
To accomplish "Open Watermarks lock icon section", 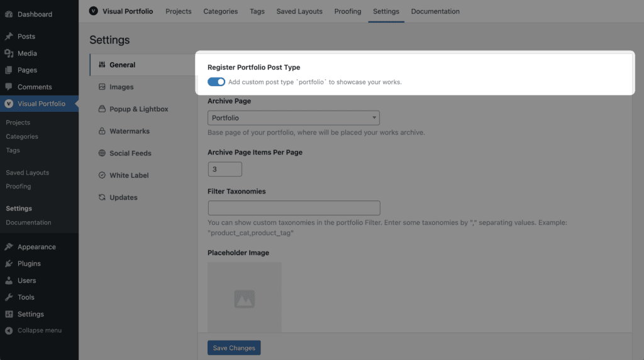I will coord(102,131).
